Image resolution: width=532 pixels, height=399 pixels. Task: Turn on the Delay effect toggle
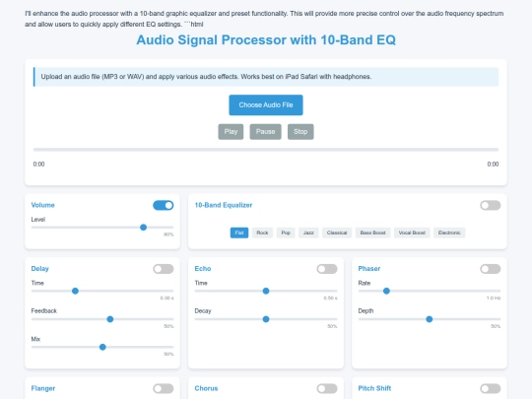[x=164, y=269]
